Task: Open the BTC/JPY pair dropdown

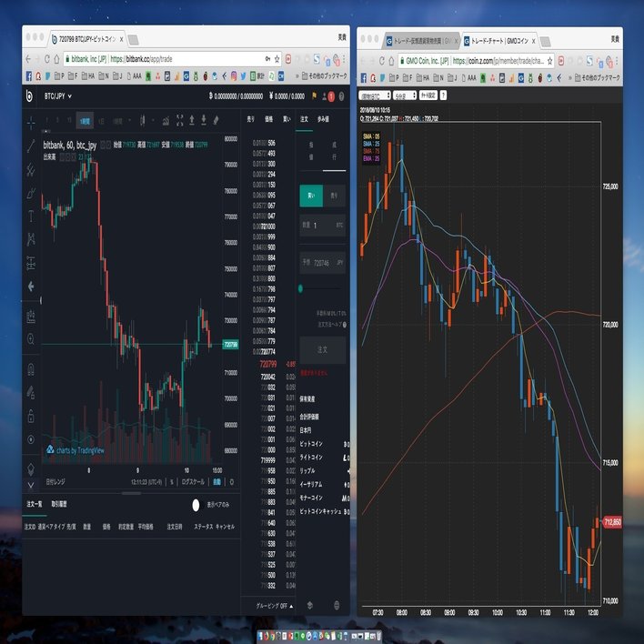Action: tap(58, 96)
